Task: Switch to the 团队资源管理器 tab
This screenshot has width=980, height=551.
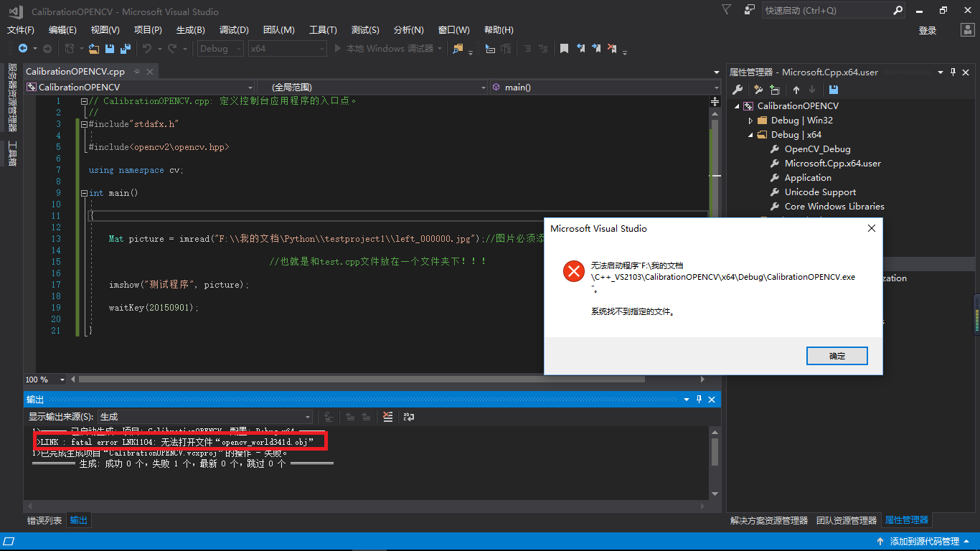Action: (x=847, y=520)
